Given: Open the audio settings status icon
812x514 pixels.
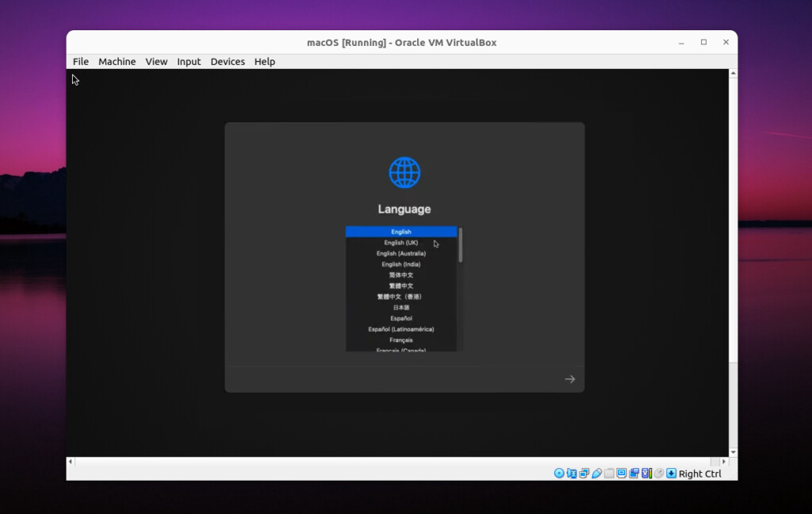Looking at the screenshot, I should [x=572, y=474].
